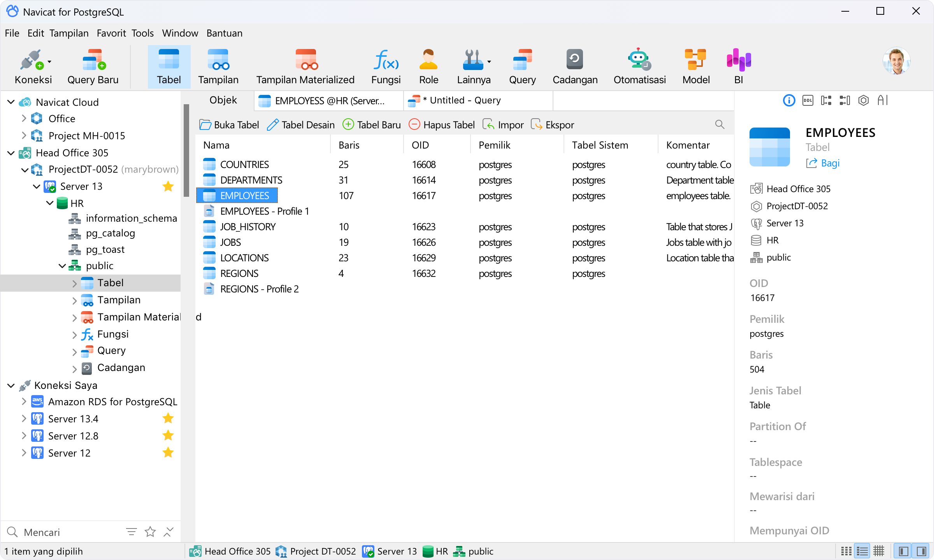The width and height of the screenshot is (934, 560).
Task: Open the Fungsi functions icon
Action: 386,67
